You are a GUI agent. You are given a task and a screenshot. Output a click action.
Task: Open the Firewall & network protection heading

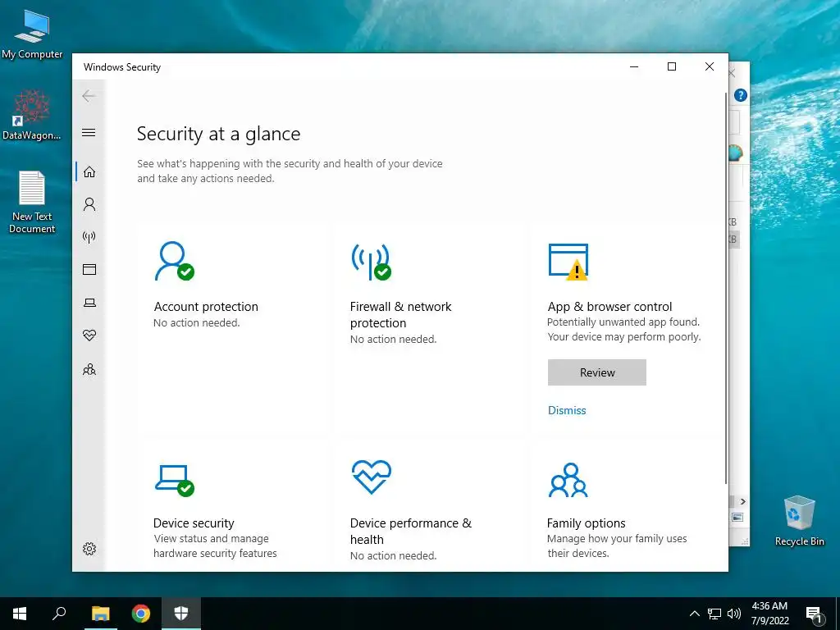tap(400, 314)
